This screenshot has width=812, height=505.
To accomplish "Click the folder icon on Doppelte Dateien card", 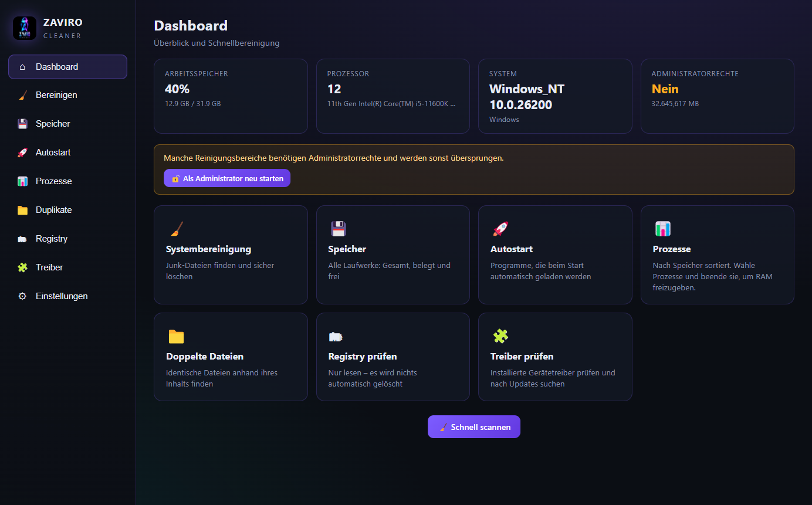I will point(176,336).
